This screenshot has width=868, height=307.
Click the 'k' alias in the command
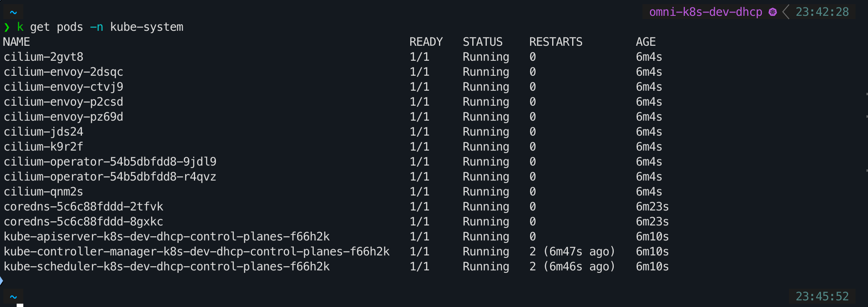pos(20,27)
